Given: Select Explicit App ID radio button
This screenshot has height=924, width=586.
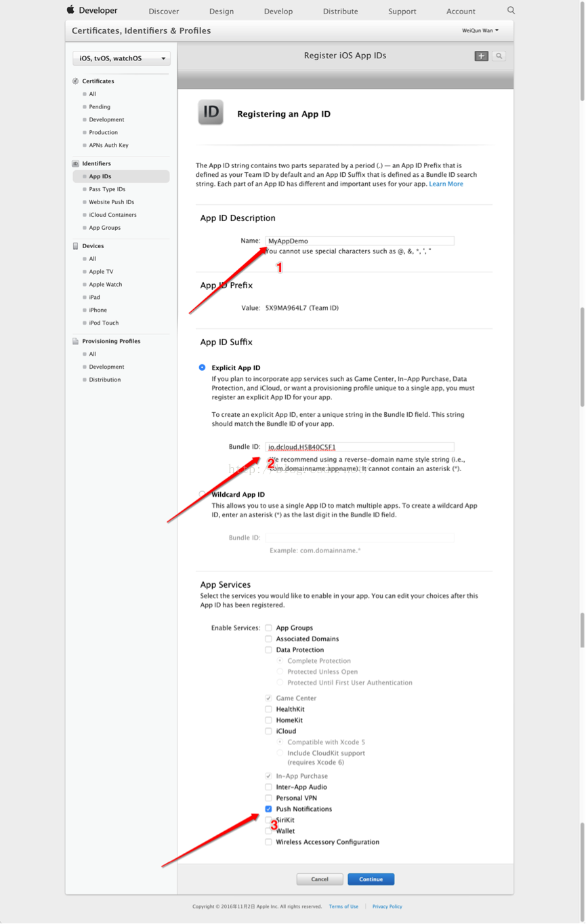Looking at the screenshot, I should [202, 367].
